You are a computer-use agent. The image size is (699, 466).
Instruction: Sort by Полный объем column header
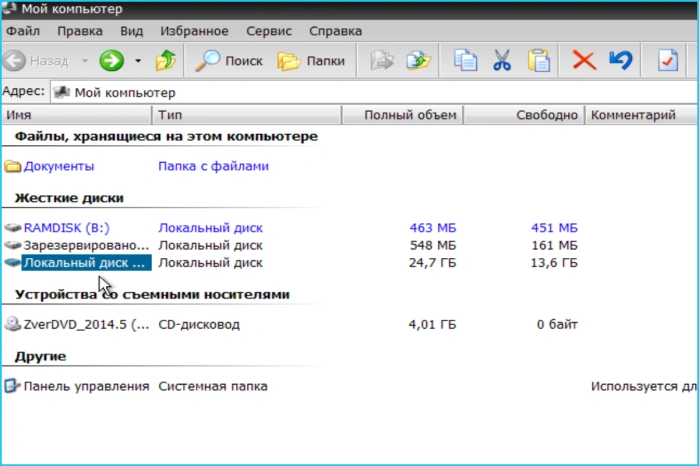[x=403, y=115]
